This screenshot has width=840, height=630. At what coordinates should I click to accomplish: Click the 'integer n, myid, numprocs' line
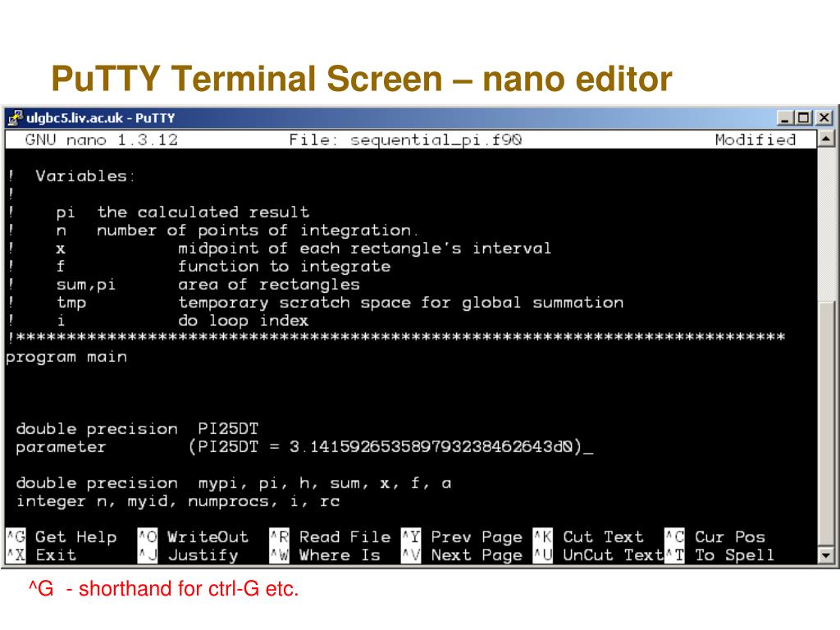tap(177, 501)
